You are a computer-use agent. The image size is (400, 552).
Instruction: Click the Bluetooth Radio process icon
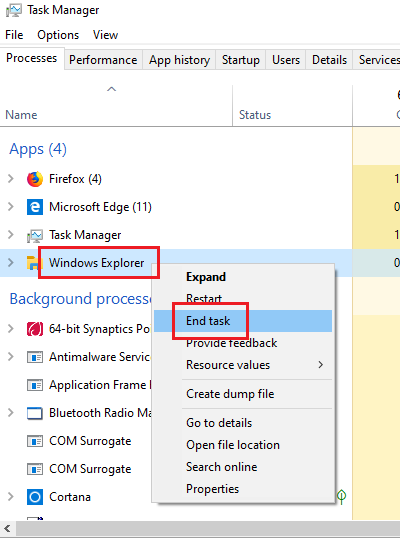click(x=35, y=413)
